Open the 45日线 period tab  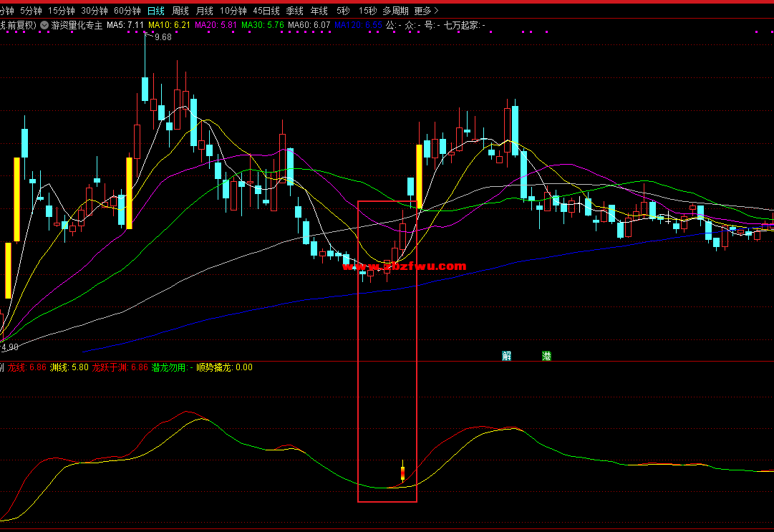pos(266,11)
